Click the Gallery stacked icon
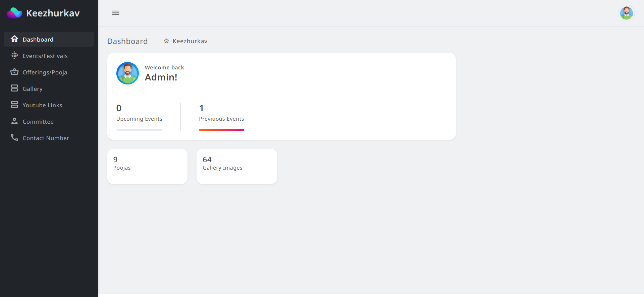Screen dimensions: 644x297 pos(14,88)
